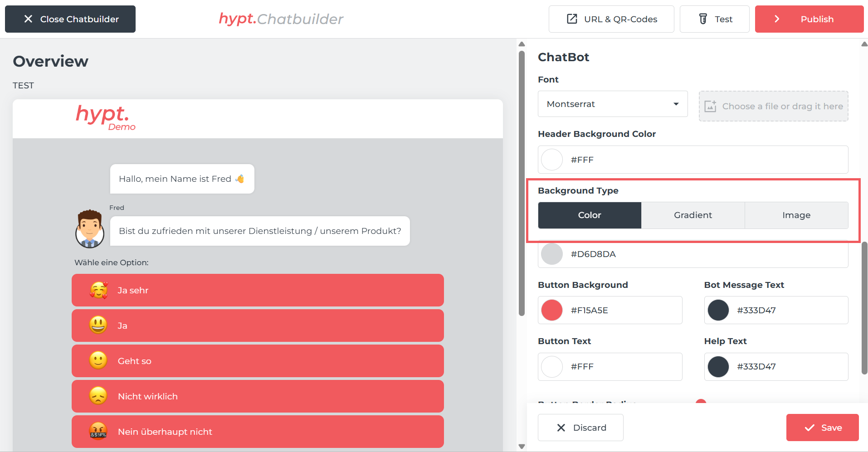
Task: Click the settings panel right scrollbar
Action: click(x=864, y=308)
